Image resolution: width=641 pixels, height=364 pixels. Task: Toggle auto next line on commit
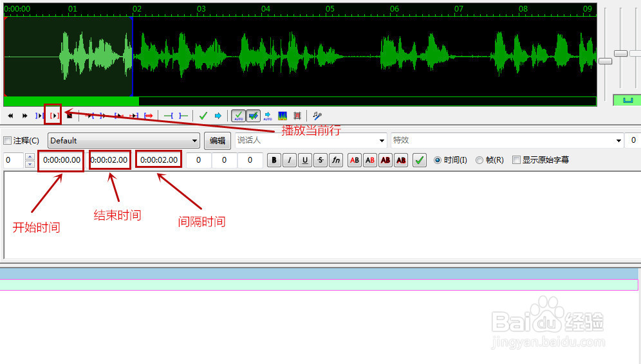(253, 116)
